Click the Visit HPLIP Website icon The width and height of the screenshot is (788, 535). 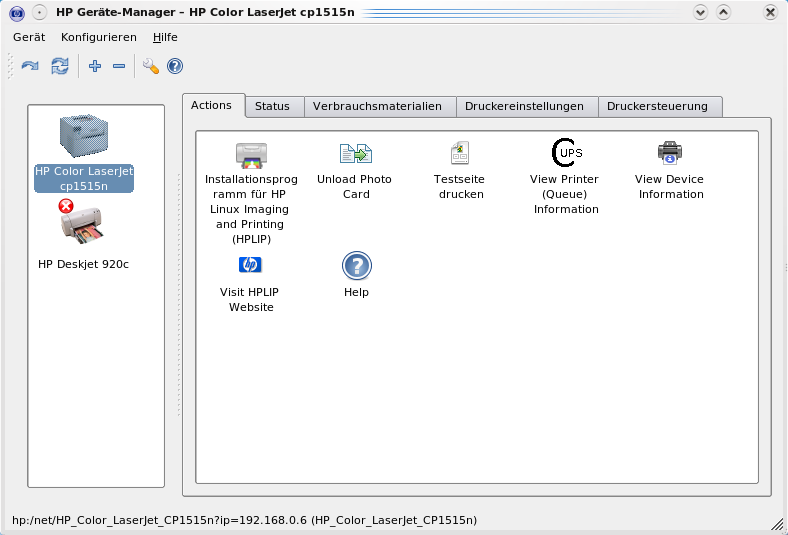click(x=250, y=264)
